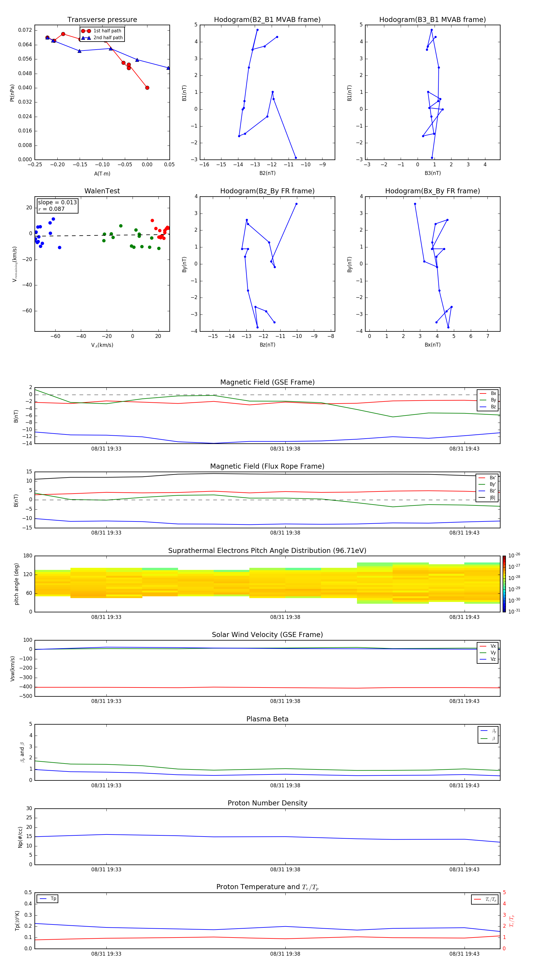This screenshot has height=980, width=535.
Task: Select the '2nd half path' legend entry
Action: pyautogui.click(x=102, y=38)
